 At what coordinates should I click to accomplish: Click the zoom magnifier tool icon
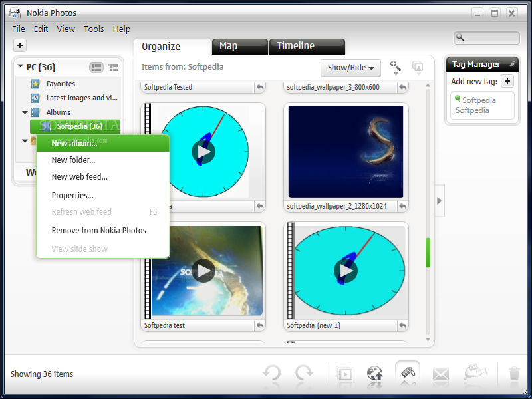(395, 67)
